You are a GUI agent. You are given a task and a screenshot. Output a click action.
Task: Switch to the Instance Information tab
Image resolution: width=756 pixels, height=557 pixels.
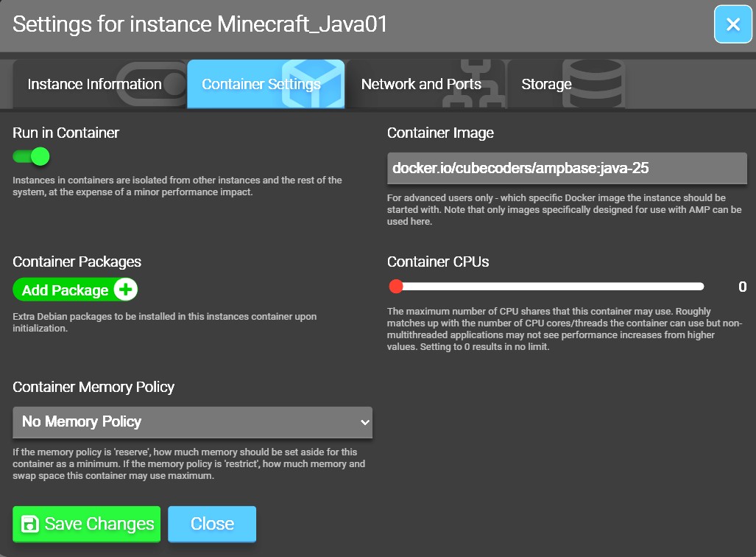pyautogui.click(x=94, y=84)
